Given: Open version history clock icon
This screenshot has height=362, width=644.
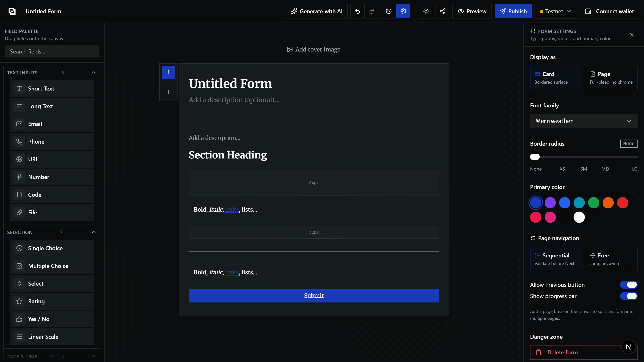Looking at the screenshot, I should [389, 11].
